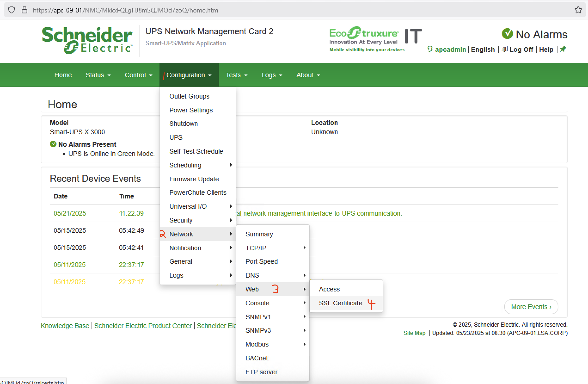
Task: Open Mobile visibility into your devices link
Action: point(367,50)
